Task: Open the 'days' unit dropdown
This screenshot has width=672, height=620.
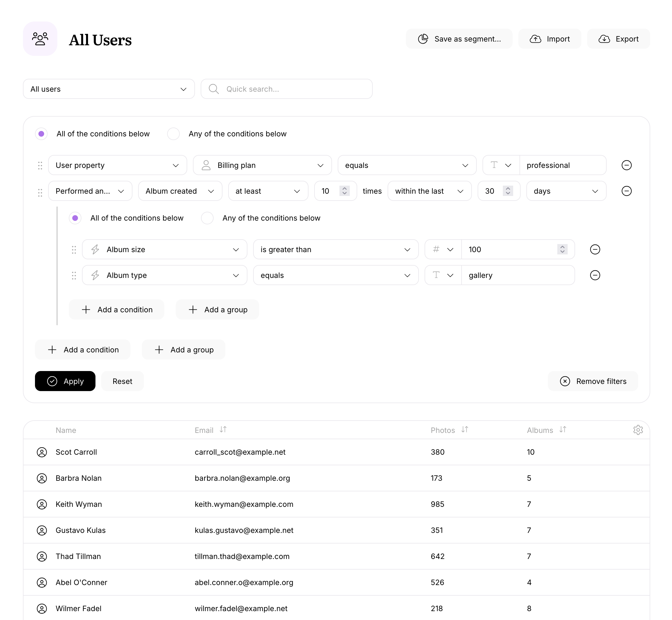Action: tap(566, 191)
